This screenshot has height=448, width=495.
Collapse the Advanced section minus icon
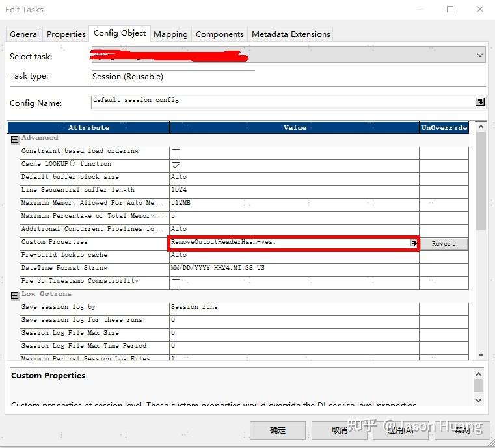15,139
